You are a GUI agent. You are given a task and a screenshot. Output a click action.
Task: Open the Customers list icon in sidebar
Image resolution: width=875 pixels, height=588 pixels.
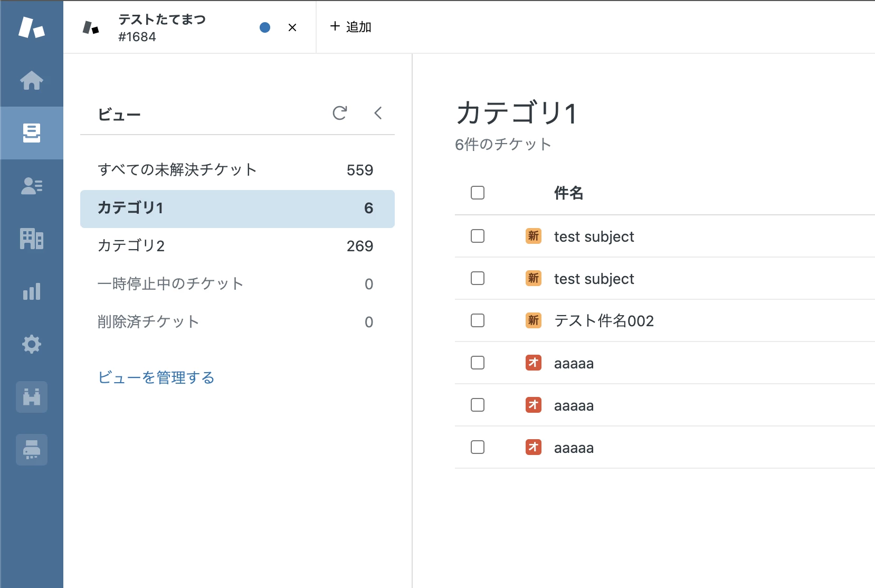pos(32,186)
